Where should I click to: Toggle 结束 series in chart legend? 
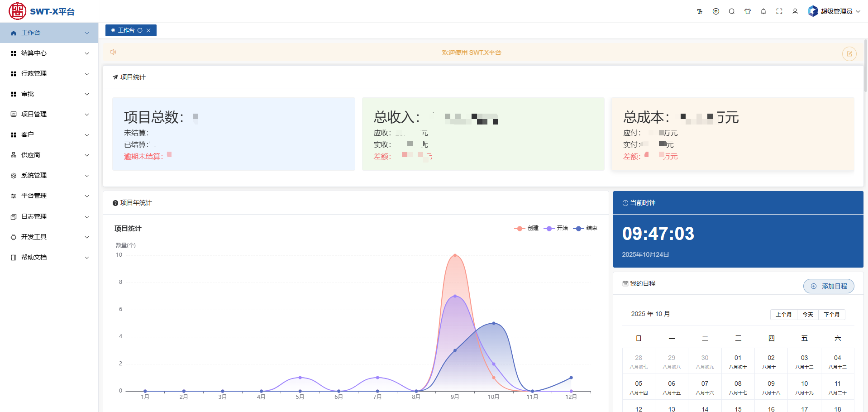tap(586, 228)
